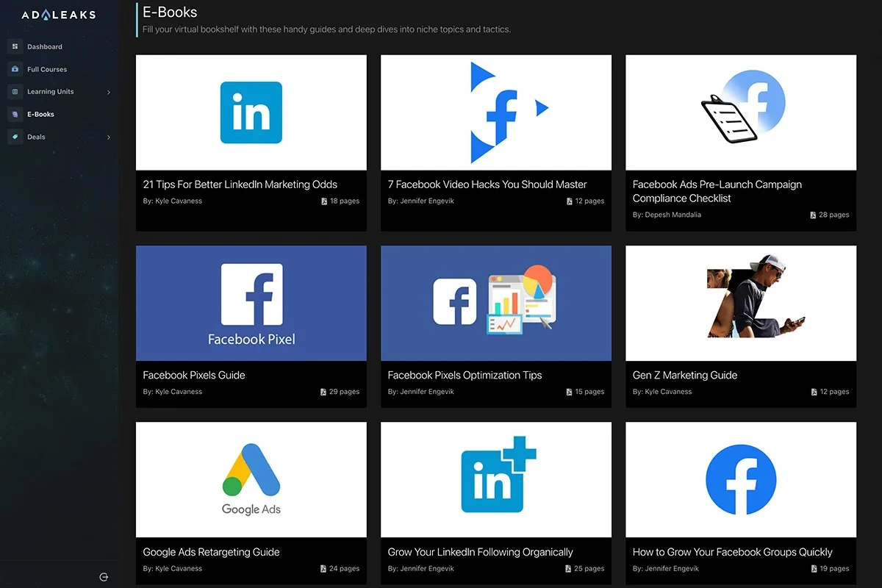Click author By: Depesh Mandalia
The width and height of the screenshot is (882, 588).
tap(667, 215)
